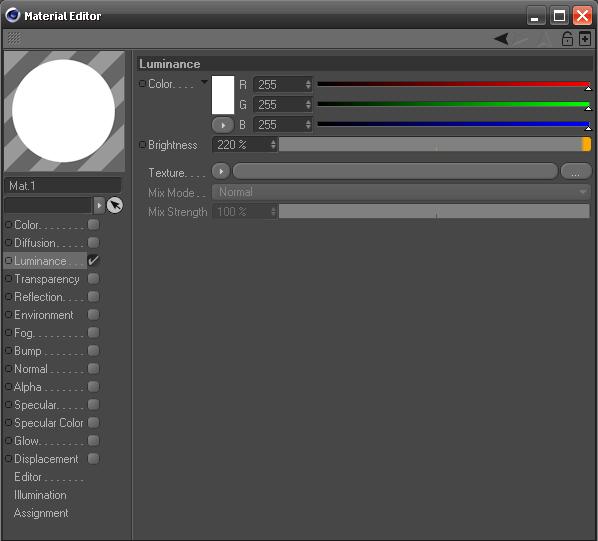
Task: Enable the Specular Color checkbox
Action: coord(93,422)
